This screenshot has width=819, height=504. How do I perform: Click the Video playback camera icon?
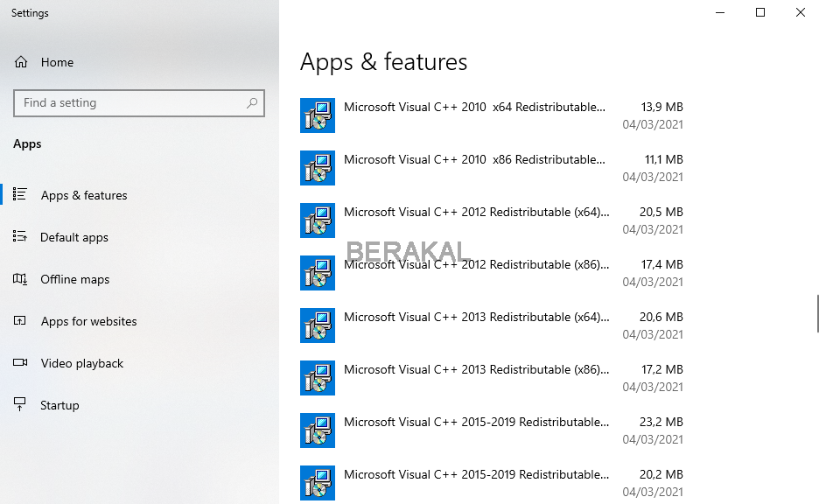tap(20, 362)
